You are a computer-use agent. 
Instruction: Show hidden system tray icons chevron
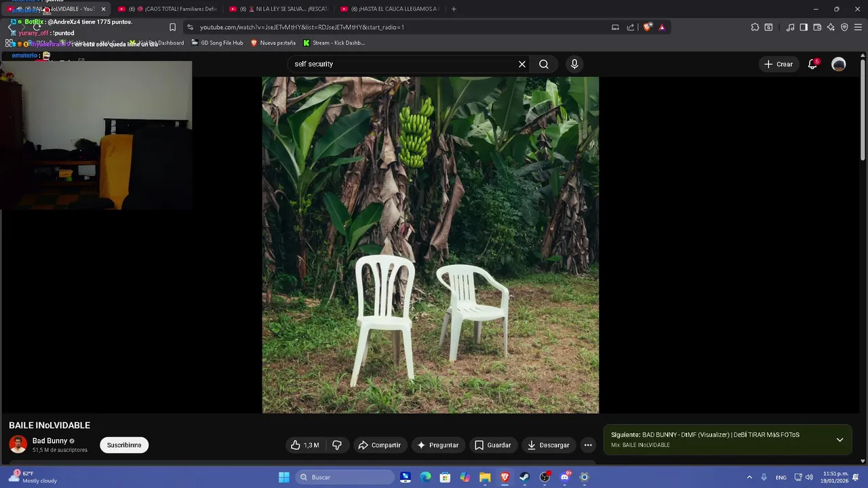point(749,477)
